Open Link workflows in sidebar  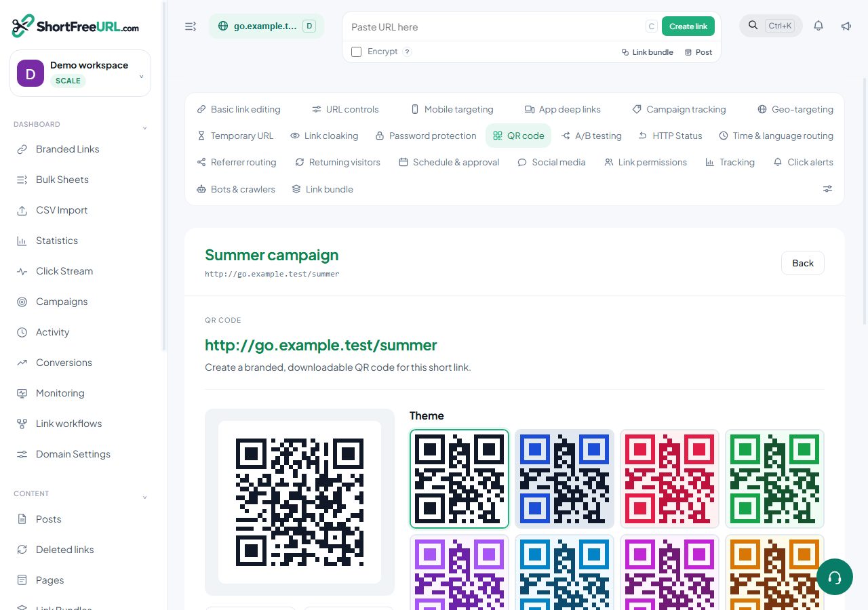(x=81, y=424)
